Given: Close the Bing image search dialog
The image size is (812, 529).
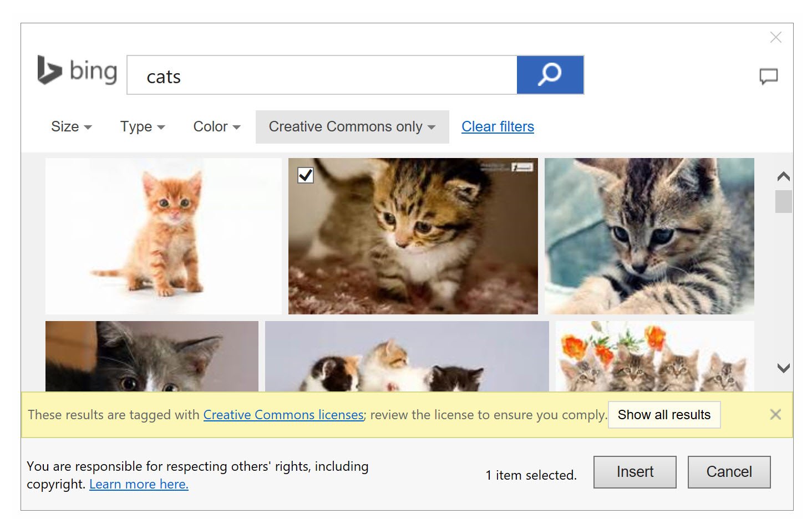Looking at the screenshot, I should click(776, 37).
